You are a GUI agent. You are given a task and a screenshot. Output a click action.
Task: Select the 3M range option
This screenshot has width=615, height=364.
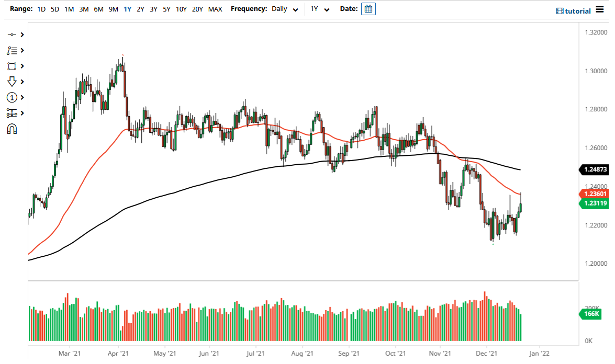coord(83,9)
